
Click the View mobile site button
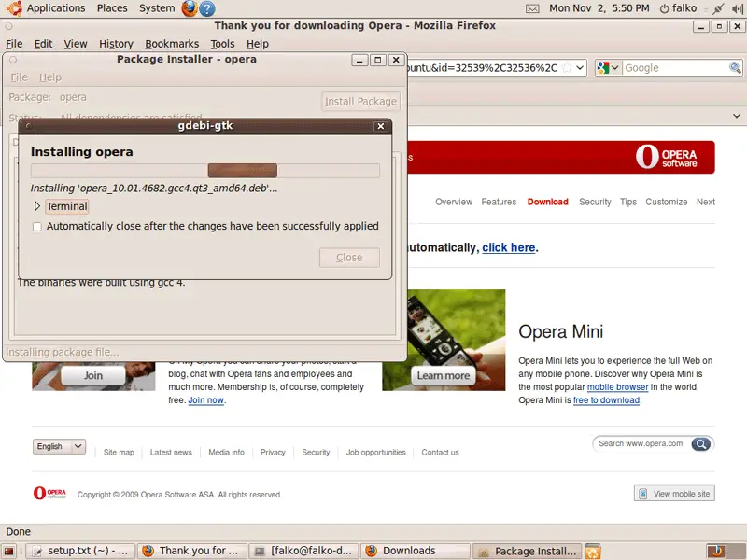(673, 494)
